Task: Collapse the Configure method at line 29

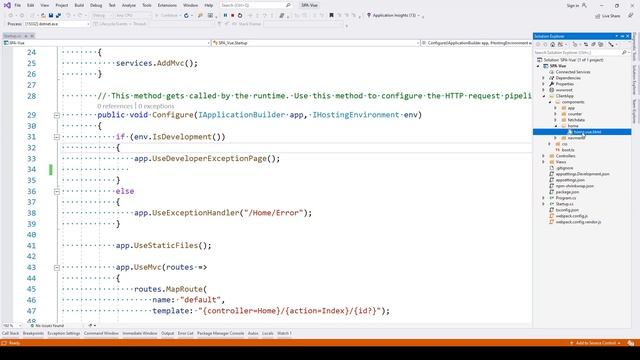Action: pyautogui.click(x=57, y=116)
